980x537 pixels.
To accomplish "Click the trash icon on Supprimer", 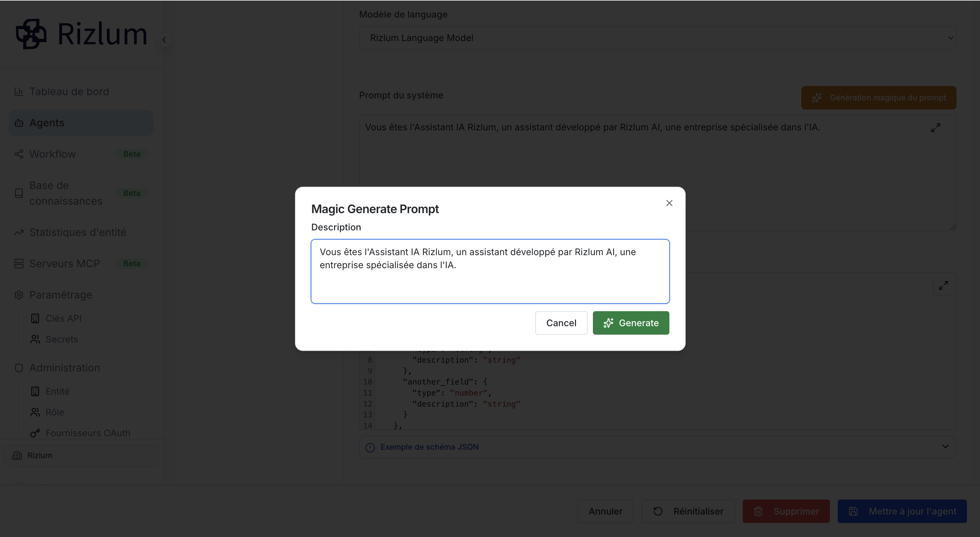I will pyautogui.click(x=758, y=512).
